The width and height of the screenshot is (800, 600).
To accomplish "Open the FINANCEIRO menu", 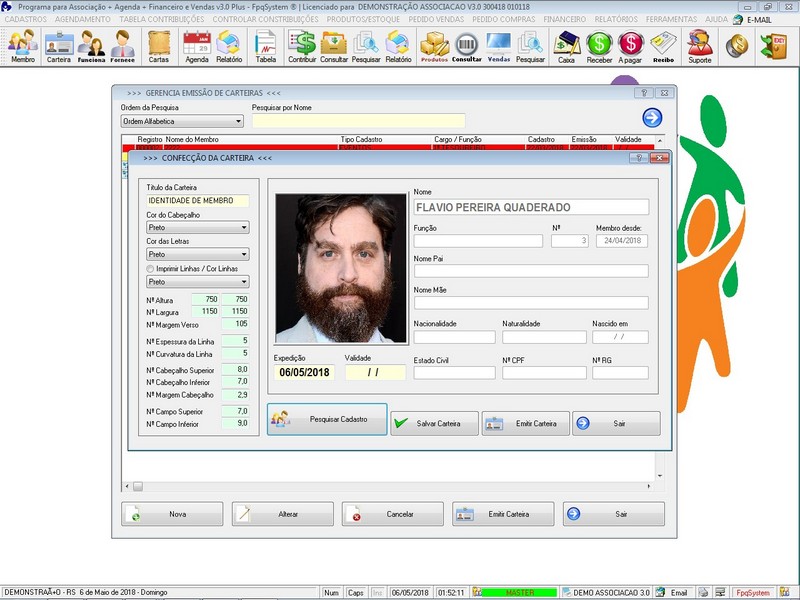I will 564,19.
